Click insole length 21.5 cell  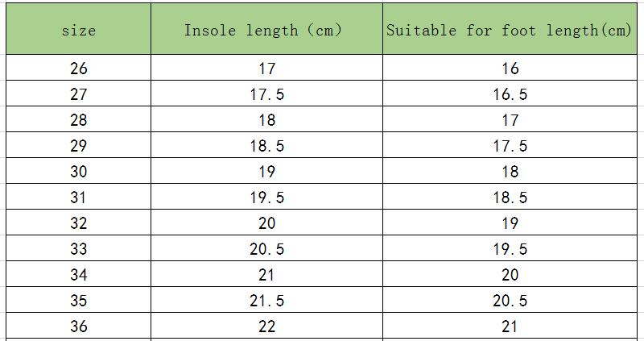[266, 301]
